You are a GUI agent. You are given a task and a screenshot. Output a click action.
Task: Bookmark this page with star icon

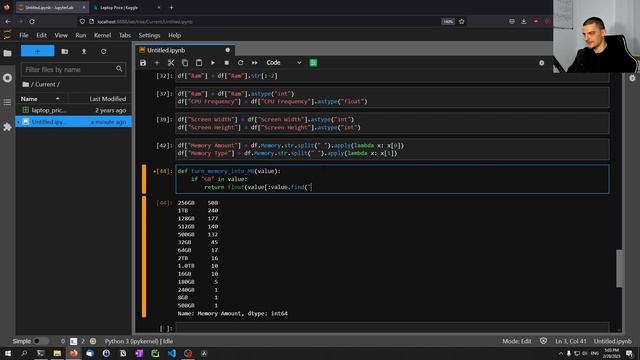click(x=462, y=22)
